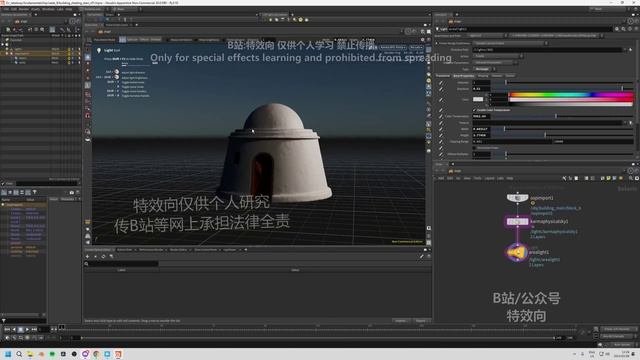Open the Windows menu in Houdini
The height and width of the screenshot is (360, 640).
pos(48,9)
